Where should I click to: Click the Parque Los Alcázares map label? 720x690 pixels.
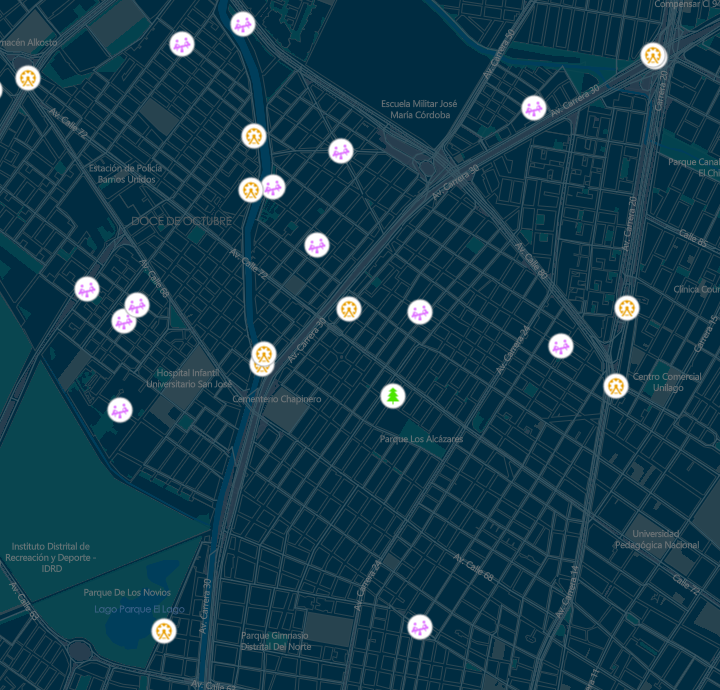pyautogui.click(x=421, y=439)
